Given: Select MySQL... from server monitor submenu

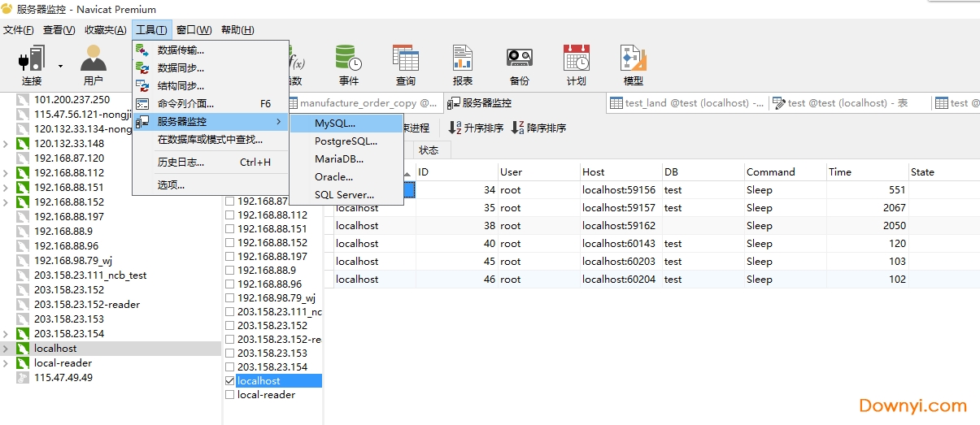Looking at the screenshot, I should pos(335,124).
